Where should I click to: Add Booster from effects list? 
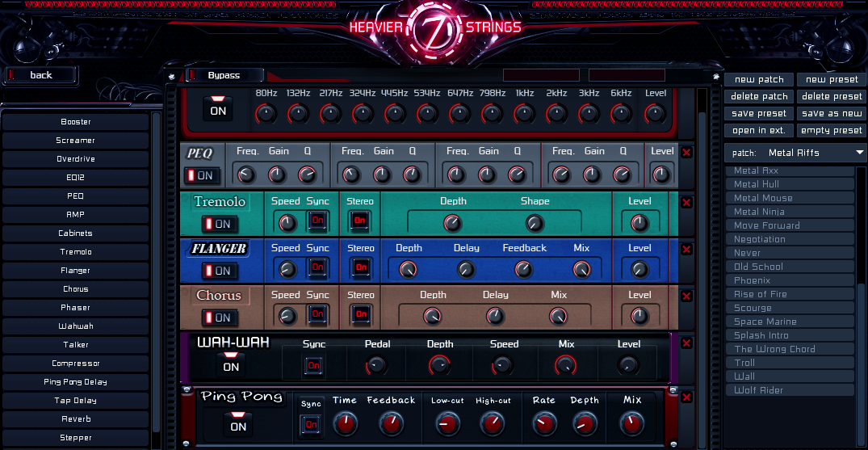[76, 122]
